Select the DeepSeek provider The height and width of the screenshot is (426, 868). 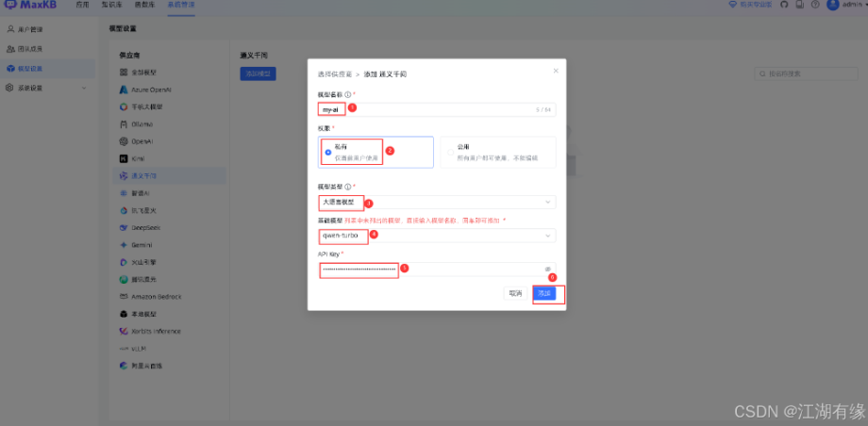click(170, 227)
